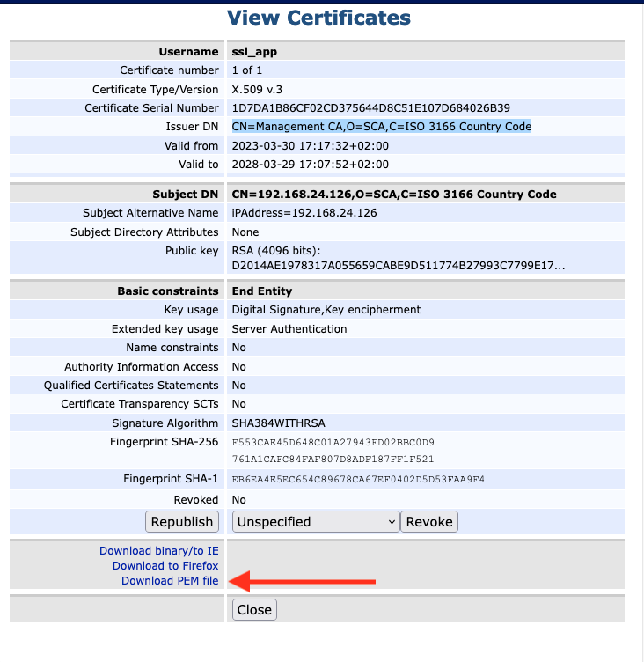Screen dimensions: 644x662
Task: Click the Valid from date 2023-03-30
Action: click(x=310, y=146)
